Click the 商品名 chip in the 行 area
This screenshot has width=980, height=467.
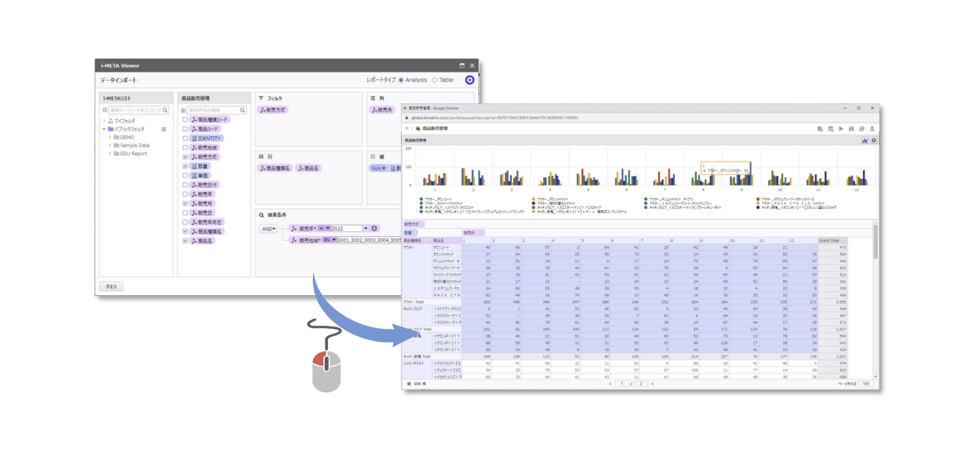pyautogui.click(x=308, y=168)
